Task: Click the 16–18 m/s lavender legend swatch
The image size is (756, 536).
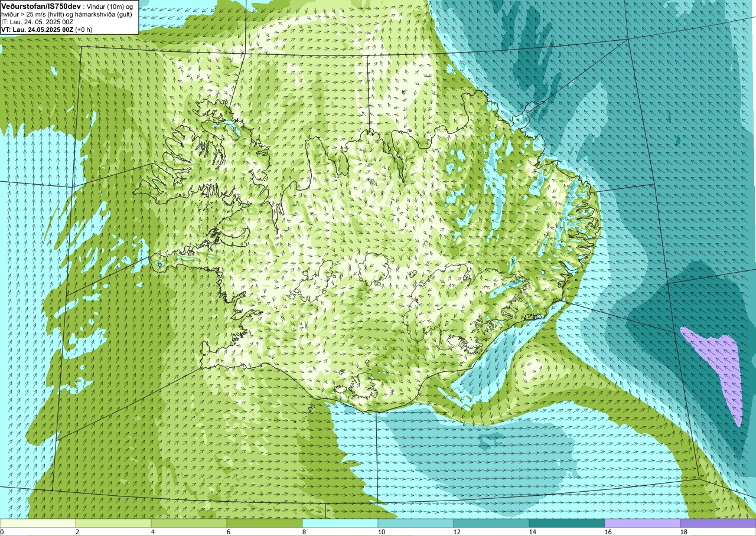Action: pos(643,523)
